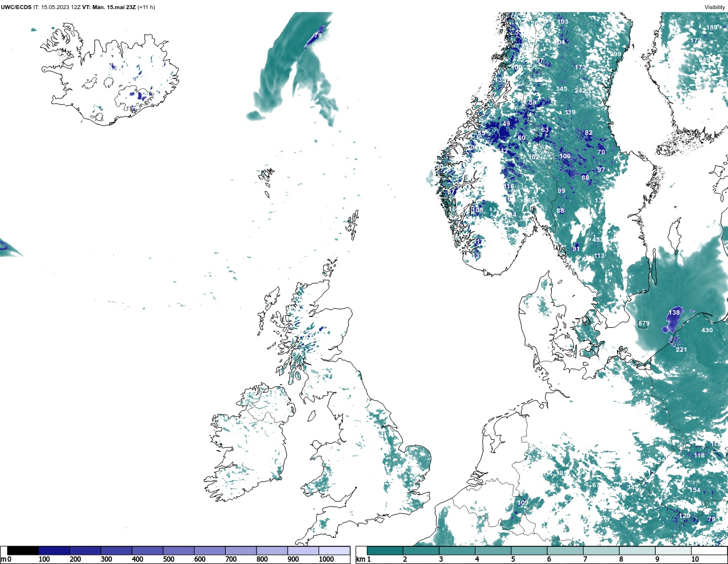Screen dimensions: 728x564
Task: Pick the 400–500 m legend color segment
Action: click(147, 550)
